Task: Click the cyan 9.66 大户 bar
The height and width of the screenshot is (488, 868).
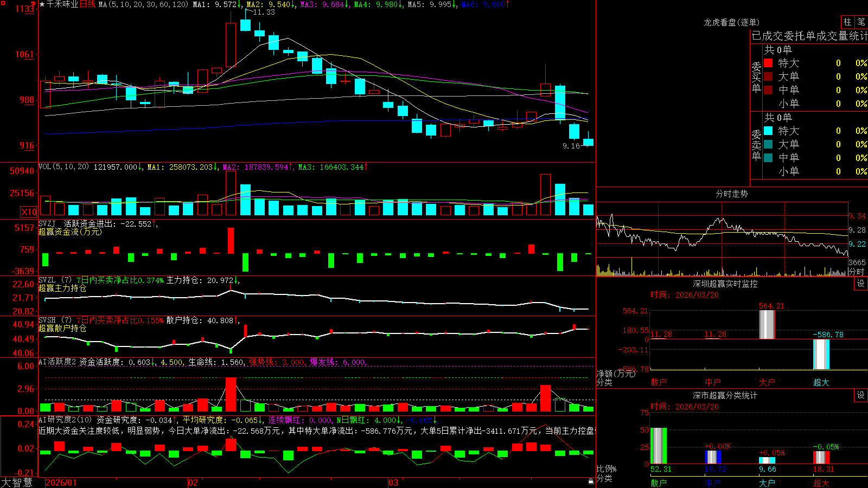Action: [767, 461]
